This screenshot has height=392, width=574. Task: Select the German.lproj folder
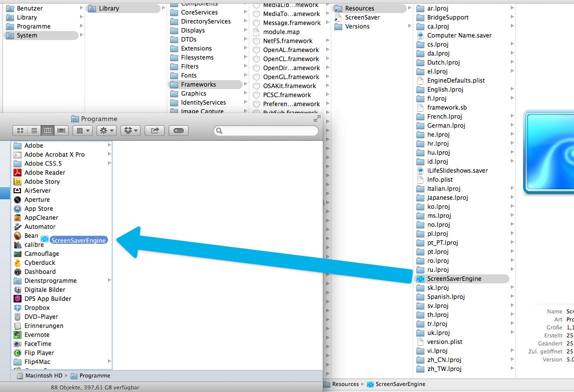pyautogui.click(x=446, y=126)
